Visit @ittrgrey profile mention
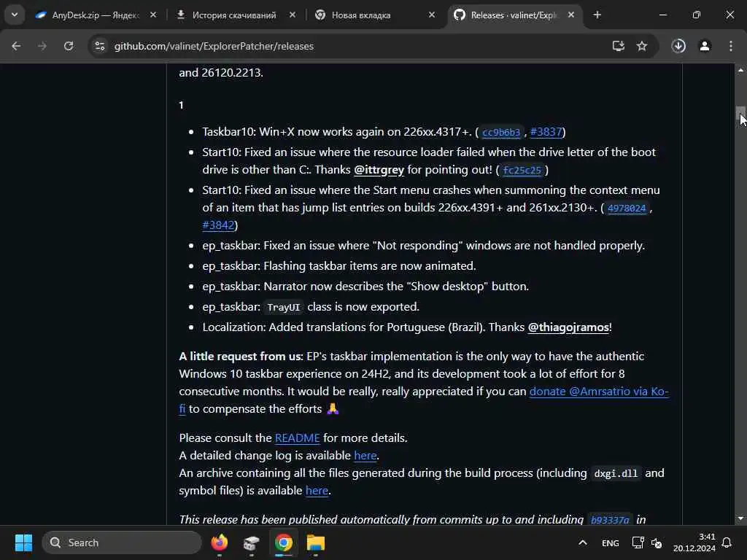 [x=379, y=170]
